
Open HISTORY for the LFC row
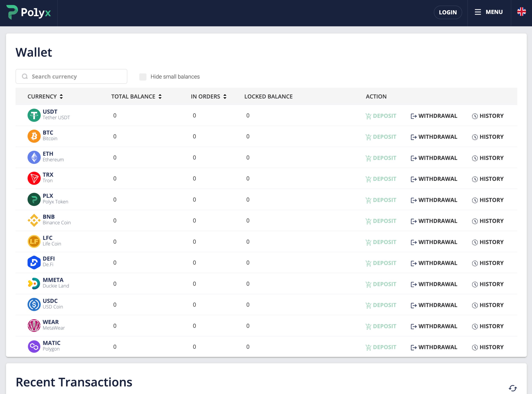tap(488, 242)
